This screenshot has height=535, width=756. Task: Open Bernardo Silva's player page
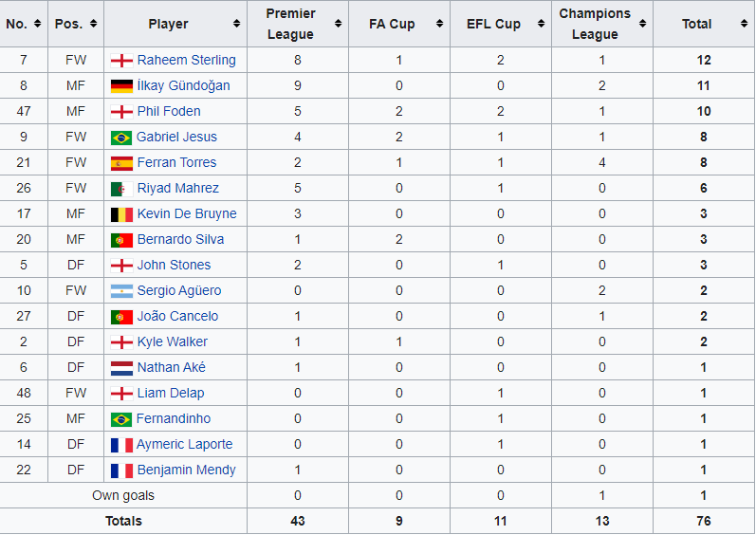(x=180, y=239)
